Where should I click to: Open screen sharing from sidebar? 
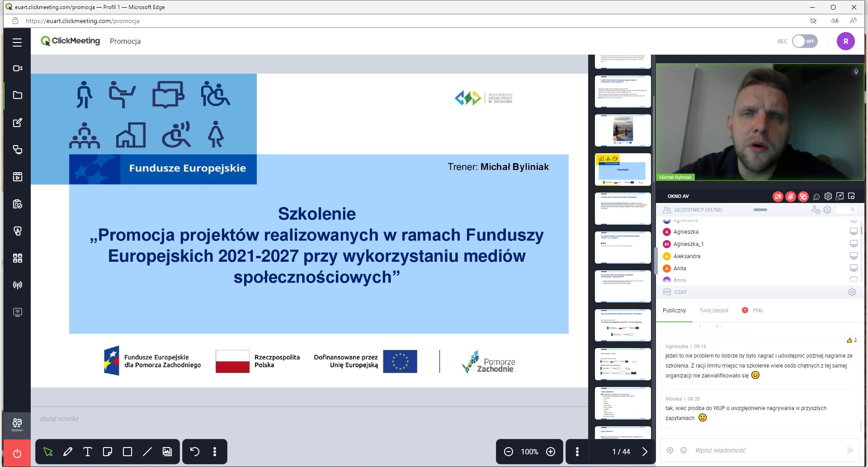pyautogui.click(x=17, y=150)
